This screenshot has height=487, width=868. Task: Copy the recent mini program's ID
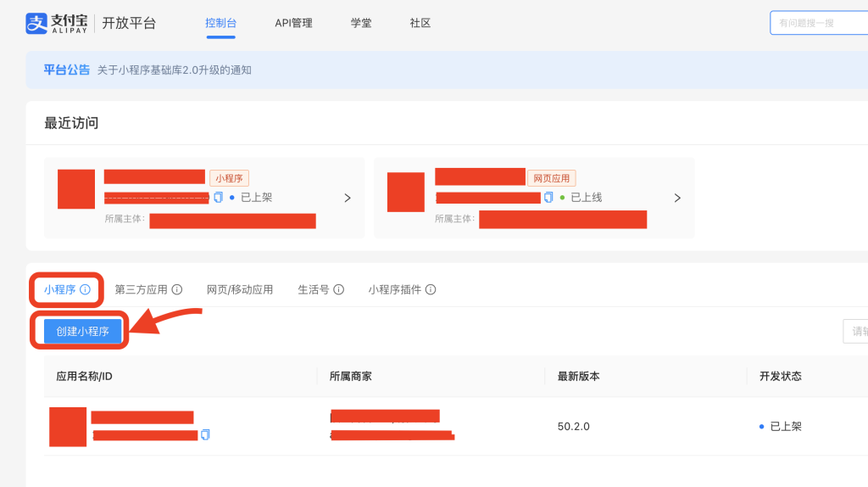point(219,198)
